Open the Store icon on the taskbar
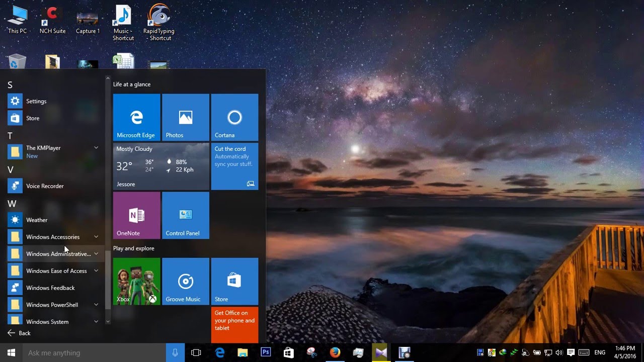Screen dimensions: 644x362 click(289, 352)
